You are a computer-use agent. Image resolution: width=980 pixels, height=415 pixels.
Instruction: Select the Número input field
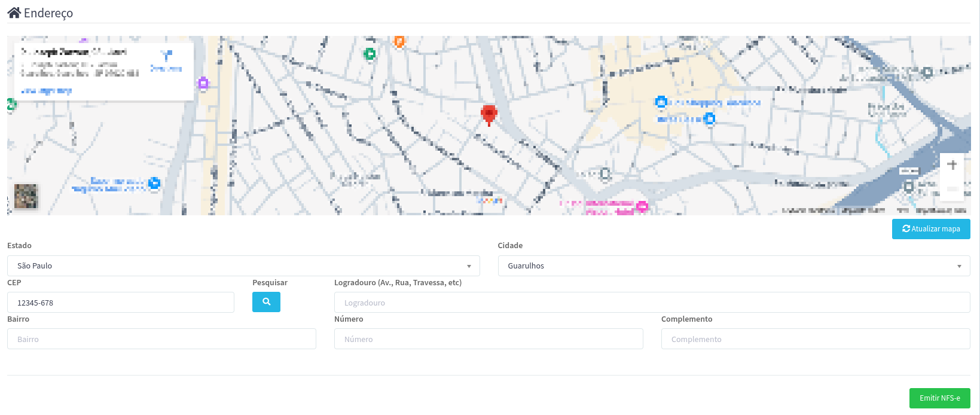[x=489, y=339]
